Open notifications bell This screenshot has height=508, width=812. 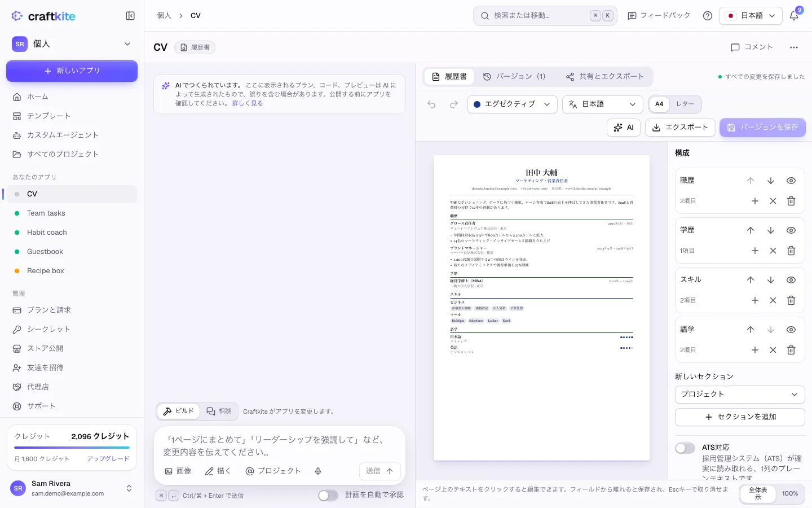pyautogui.click(x=794, y=16)
